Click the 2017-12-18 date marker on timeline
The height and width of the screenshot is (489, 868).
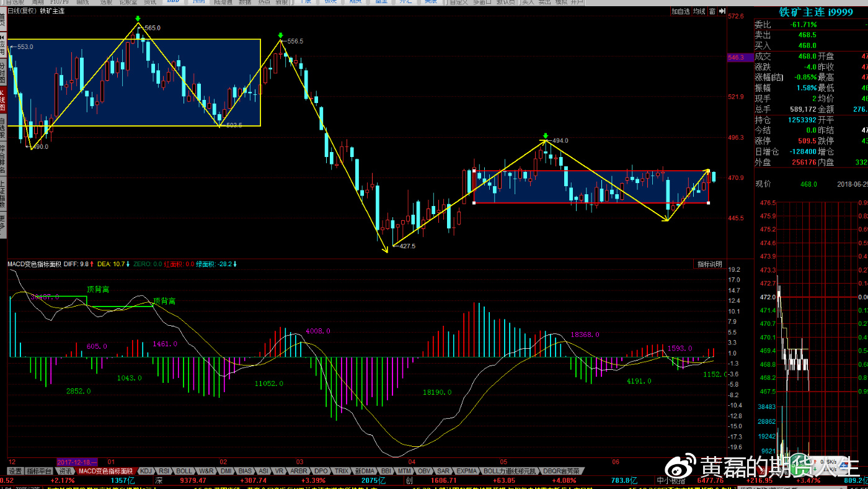point(76,462)
